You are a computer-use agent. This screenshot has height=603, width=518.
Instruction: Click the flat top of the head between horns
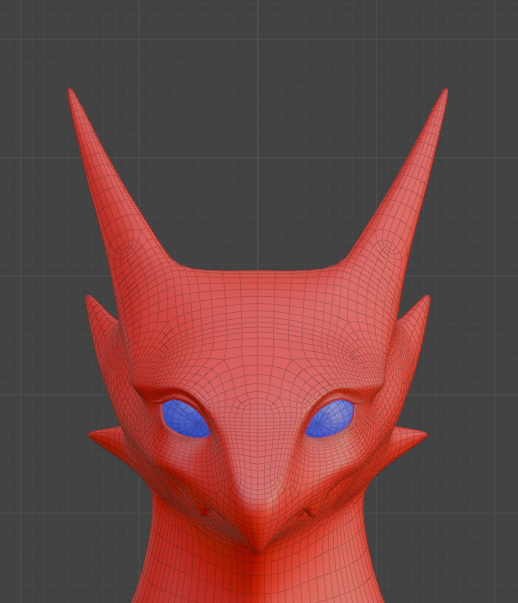258,275
